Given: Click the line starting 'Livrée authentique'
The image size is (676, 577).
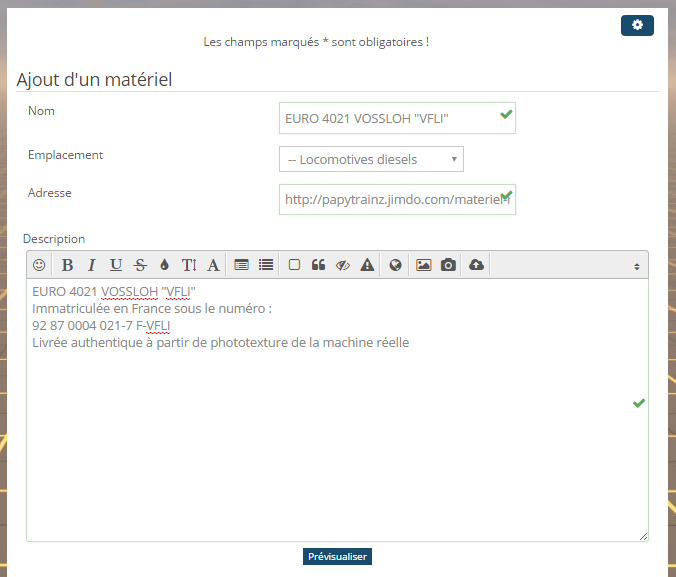Looking at the screenshot, I should (220, 343).
